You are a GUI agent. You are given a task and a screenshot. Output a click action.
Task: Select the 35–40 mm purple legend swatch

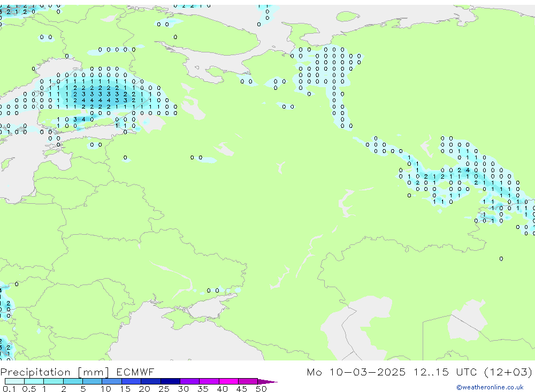[209, 381]
